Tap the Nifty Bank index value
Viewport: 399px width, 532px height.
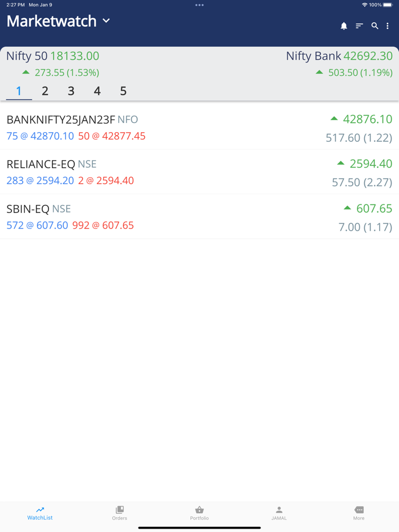pyautogui.click(x=368, y=56)
